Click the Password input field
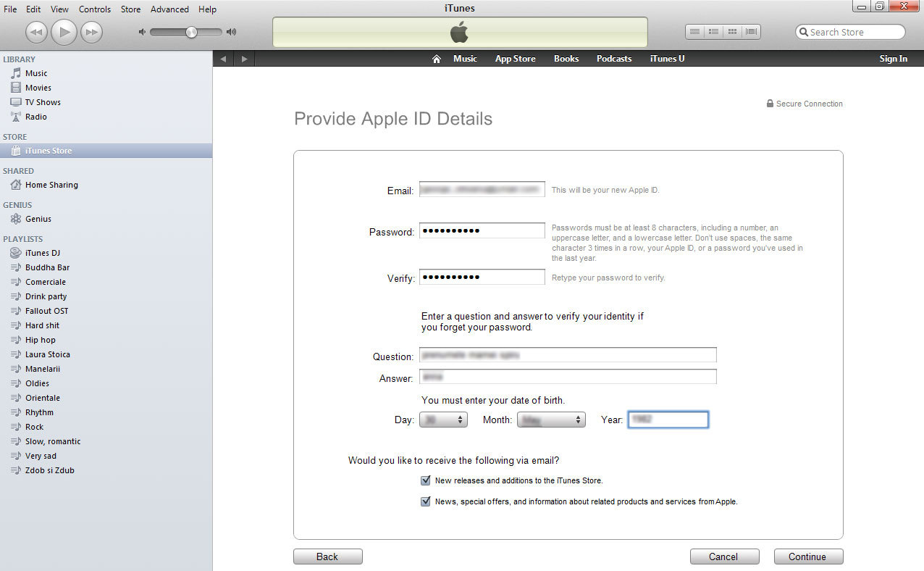 [x=482, y=231]
